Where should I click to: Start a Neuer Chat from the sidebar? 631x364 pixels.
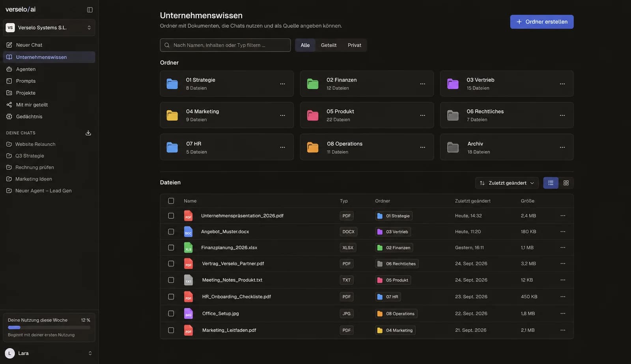[x=49, y=45]
